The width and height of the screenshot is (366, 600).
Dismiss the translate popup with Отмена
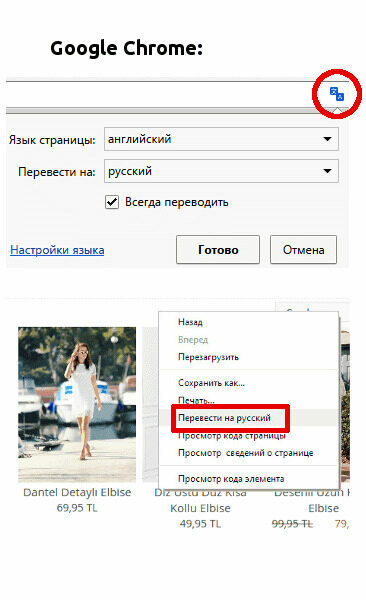pos(304,250)
